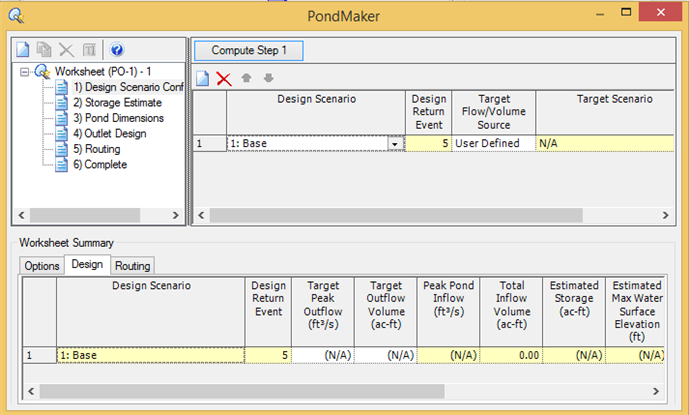Click the page icon beside Storage Estimate

pos(62,102)
